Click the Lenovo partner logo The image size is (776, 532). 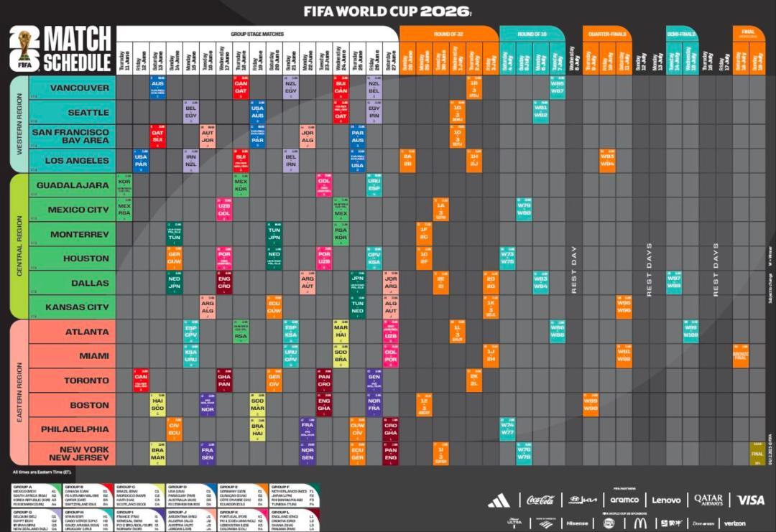coord(666,500)
